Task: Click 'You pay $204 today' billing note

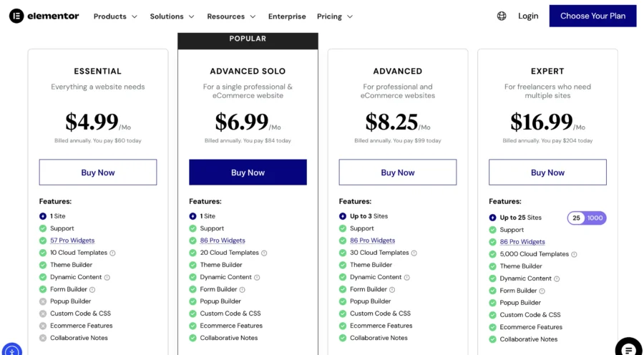Action: pyautogui.click(x=567, y=141)
